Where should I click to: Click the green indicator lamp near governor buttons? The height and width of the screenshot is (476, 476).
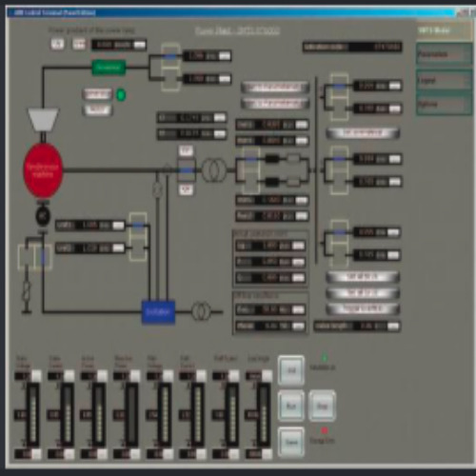(121, 95)
